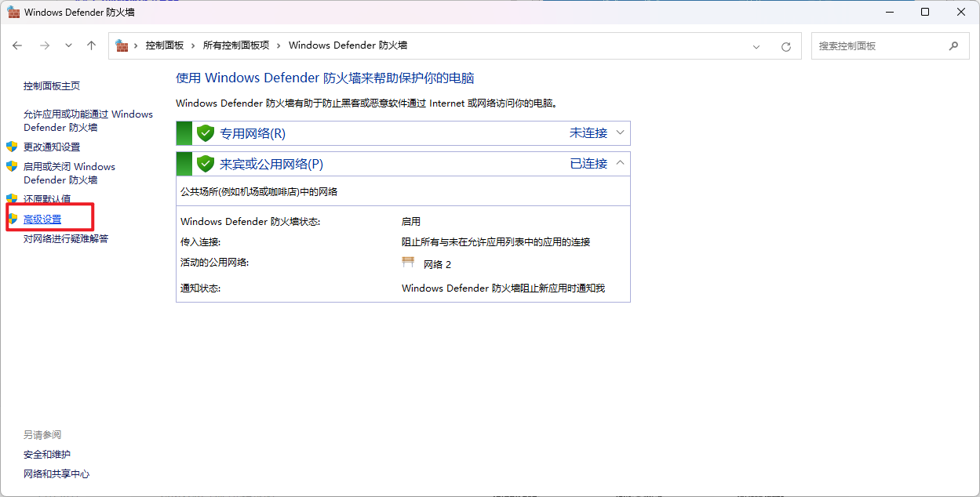Close the Windows Defender 防火墙 window
The width and height of the screenshot is (980, 497).
961,12
